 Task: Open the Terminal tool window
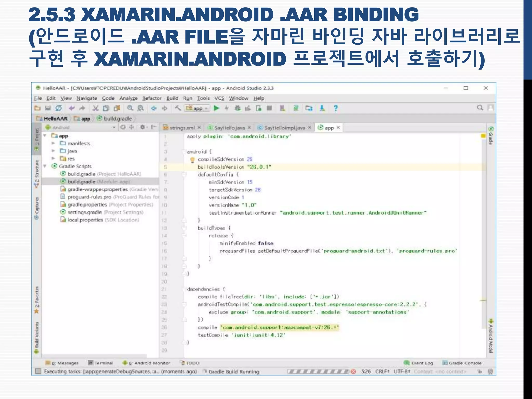pos(101,363)
